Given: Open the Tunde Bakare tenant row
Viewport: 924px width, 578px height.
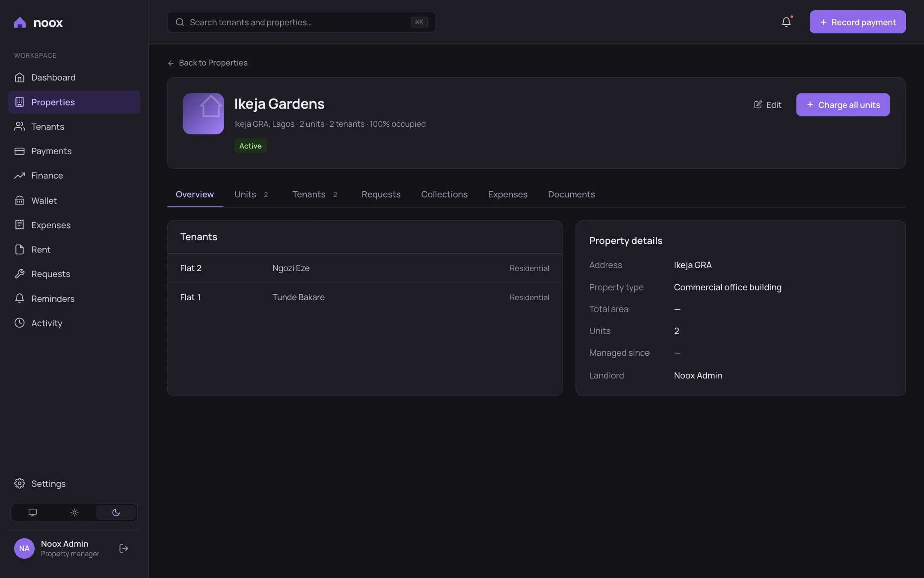Looking at the screenshot, I should (x=364, y=298).
